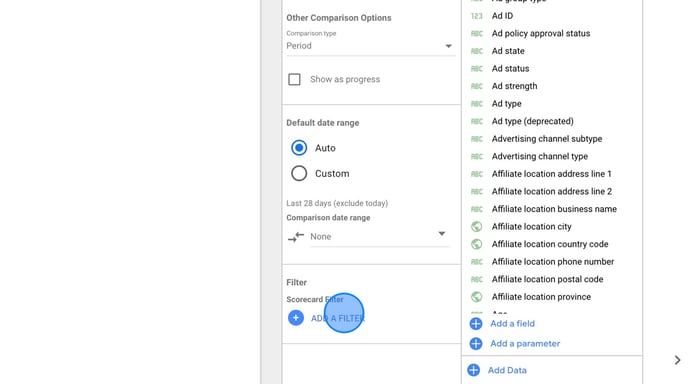Click the Add a field link
Viewport: 688px width, 384px height.
pyautogui.click(x=512, y=324)
